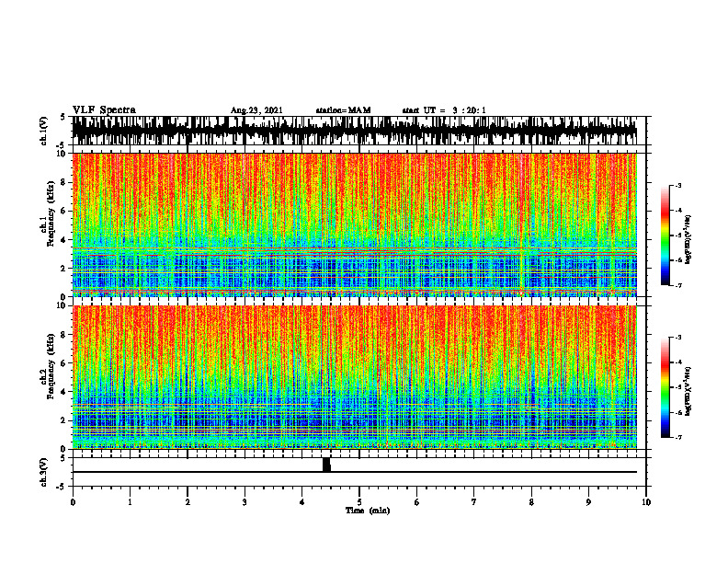Screen dimensions: 728x563
Task: Click the "-3" label on ch.1 colorbar
Action: pyautogui.click(x=678, y=186)
